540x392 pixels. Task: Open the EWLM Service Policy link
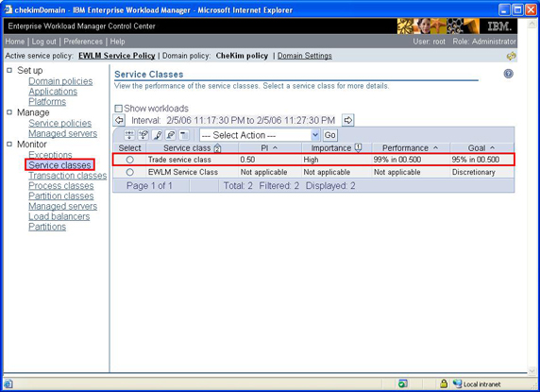[117, 56]
